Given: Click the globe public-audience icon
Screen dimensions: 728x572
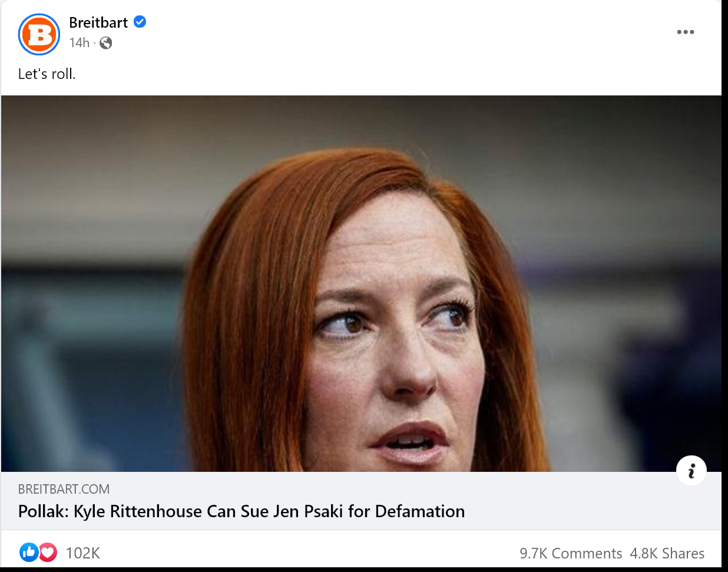Looking at the screenshot, I should point(106,42).
